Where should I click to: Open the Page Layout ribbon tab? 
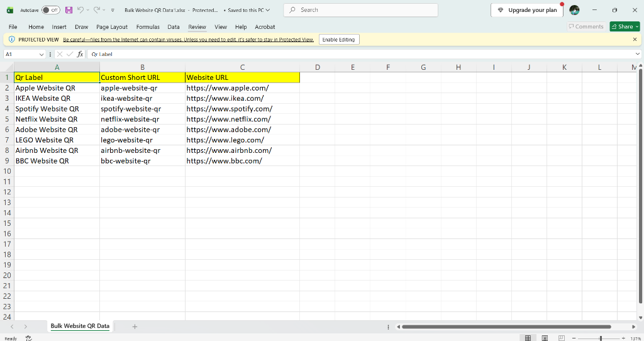pyautogui.click(x=112, y=26)
